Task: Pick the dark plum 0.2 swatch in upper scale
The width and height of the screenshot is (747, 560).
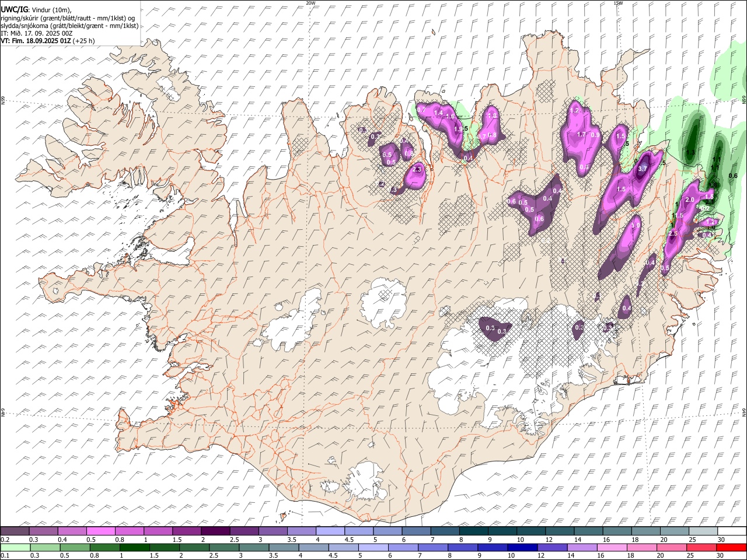Action: 15,531
